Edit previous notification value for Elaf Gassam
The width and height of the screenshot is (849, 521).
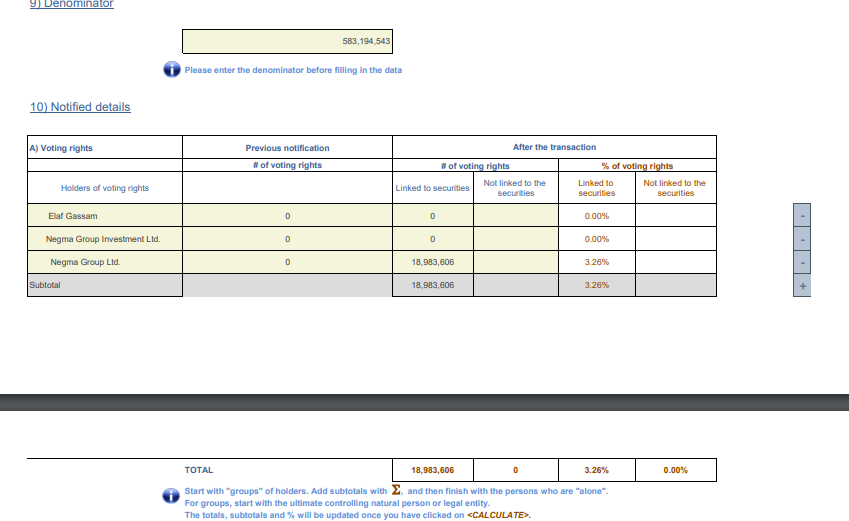tap(288, 216)
